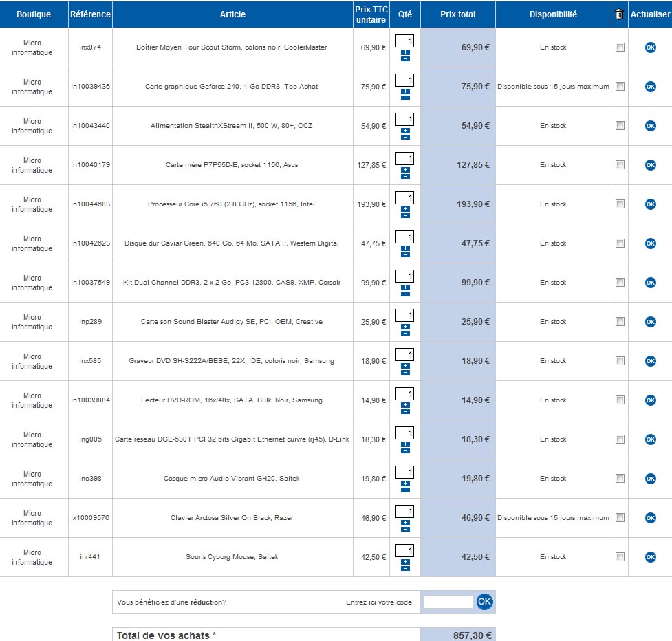Submit discount code with OK button
This screenshot has height=641, width=672.
pos(485,602)
